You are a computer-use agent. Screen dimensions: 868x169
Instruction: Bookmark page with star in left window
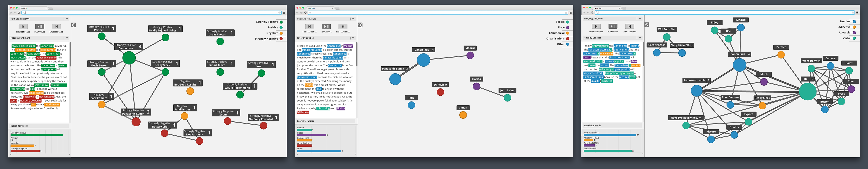tap(279, 13)
